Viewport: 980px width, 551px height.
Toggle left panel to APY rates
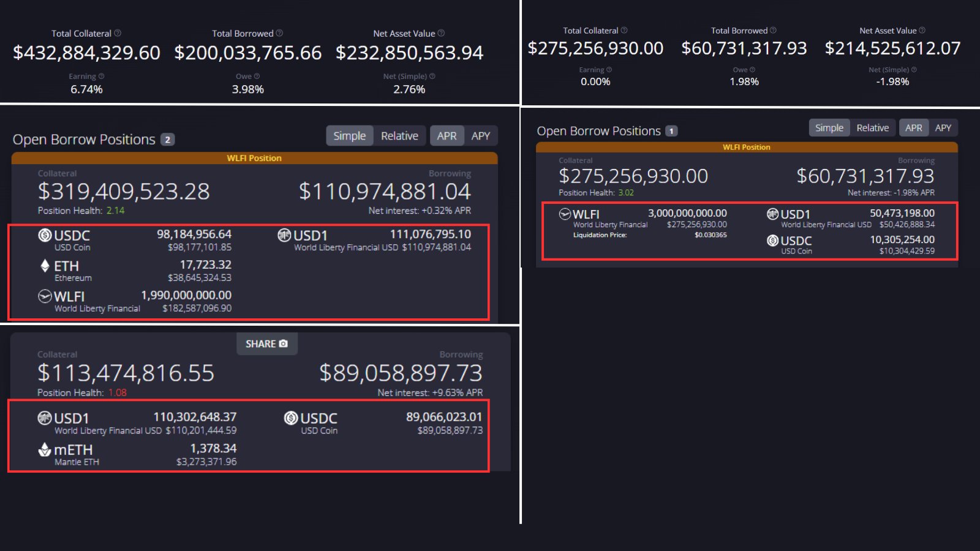pos(481,136)
